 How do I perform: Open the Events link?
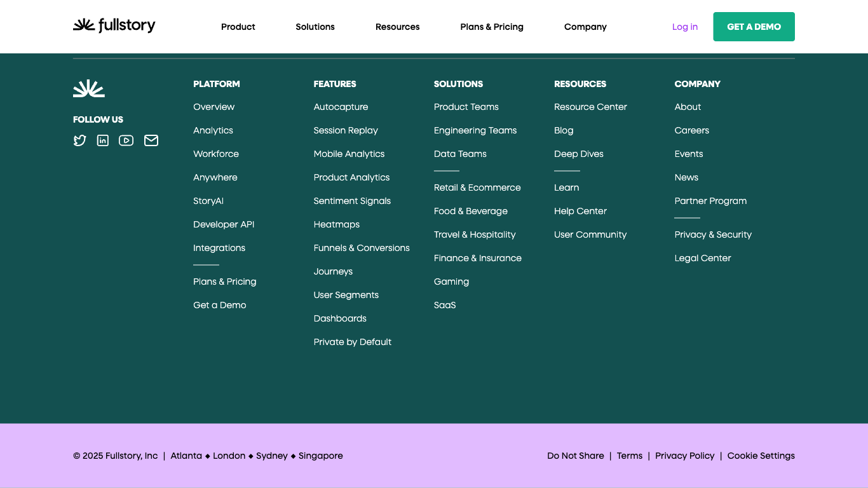689,154
